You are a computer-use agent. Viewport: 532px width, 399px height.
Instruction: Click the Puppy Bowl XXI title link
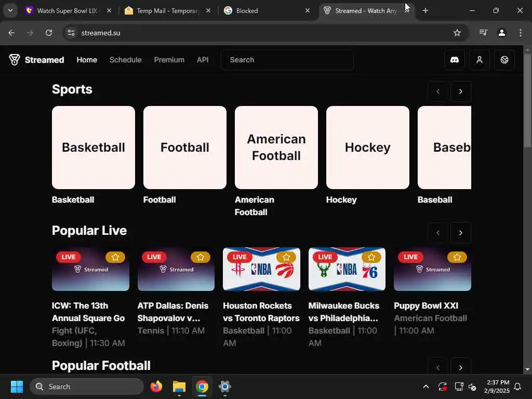coord(426,305)
